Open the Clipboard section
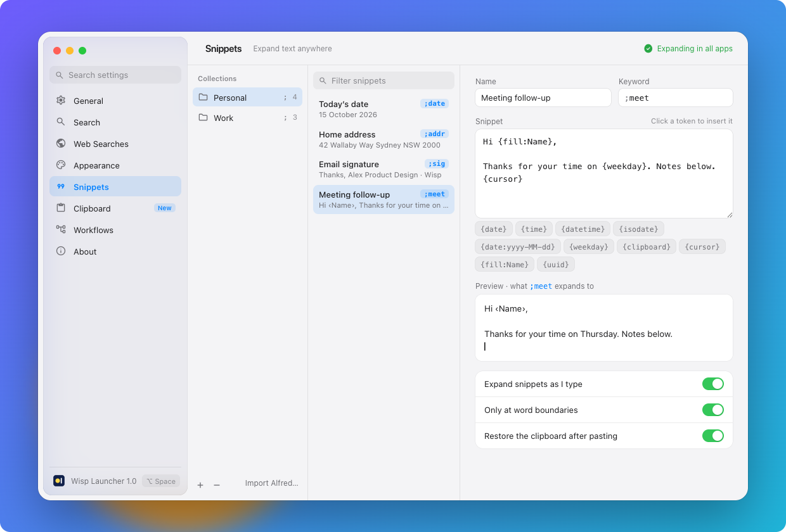 pos(115,208)
